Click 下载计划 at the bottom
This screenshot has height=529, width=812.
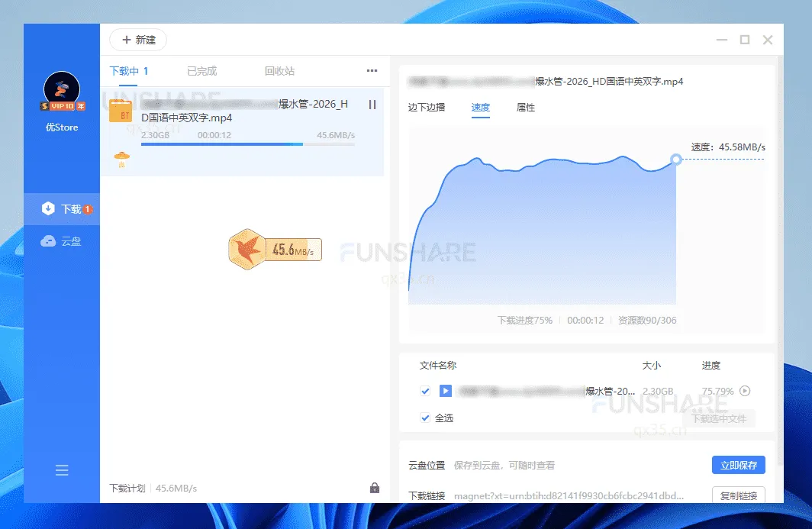tap(127, 488)
